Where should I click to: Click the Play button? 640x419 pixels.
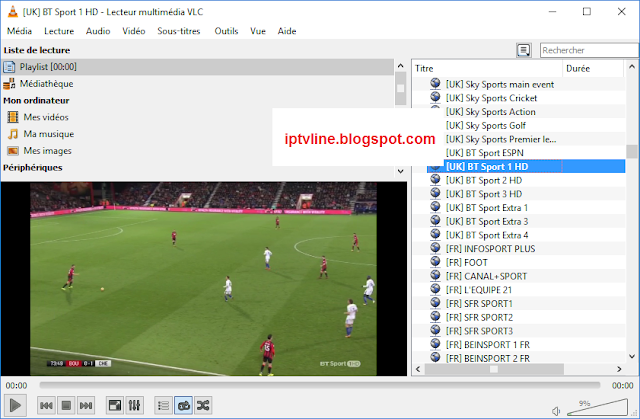[16, 405]
